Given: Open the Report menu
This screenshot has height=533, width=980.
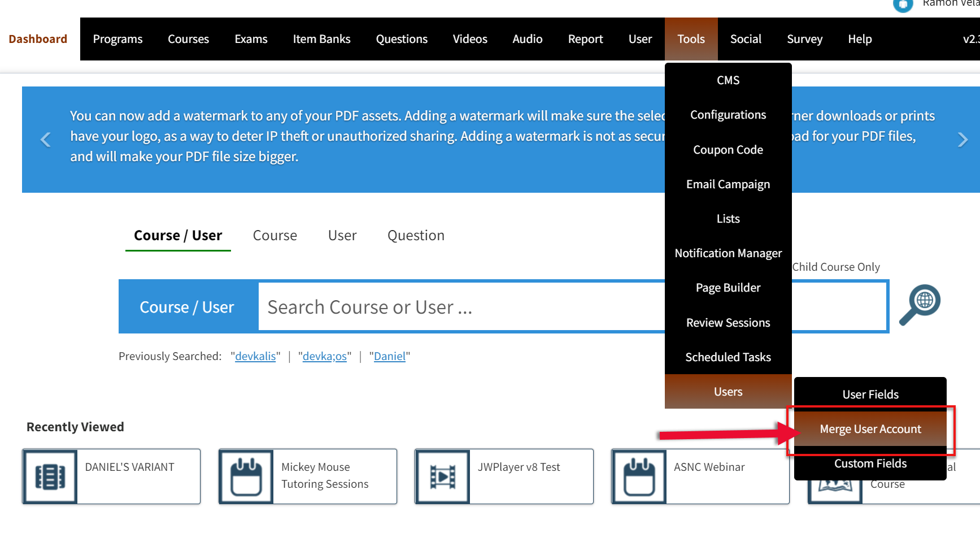Looking at the screenshot, I should click(585, 38).
